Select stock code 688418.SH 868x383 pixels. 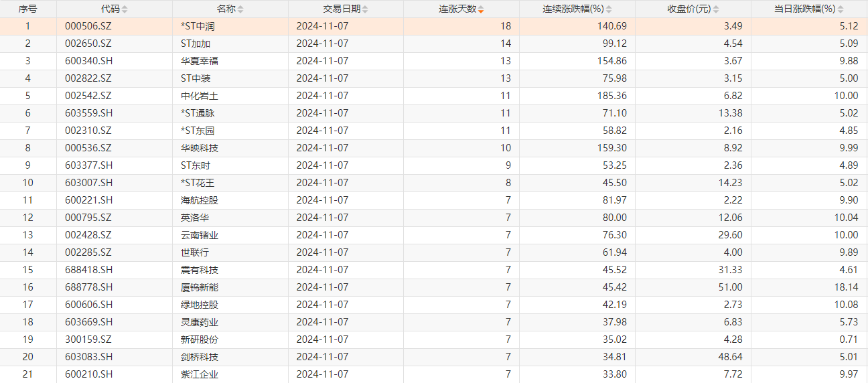point(89,270)
